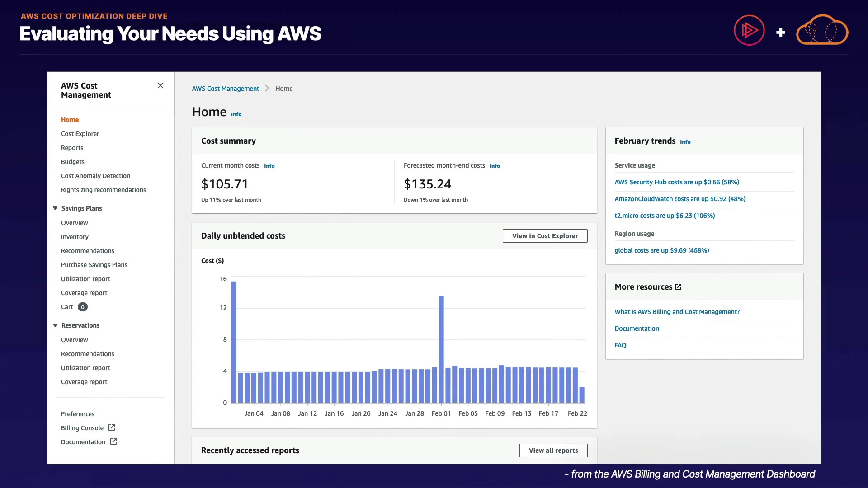Click Info beside February trends

point(685,142)
